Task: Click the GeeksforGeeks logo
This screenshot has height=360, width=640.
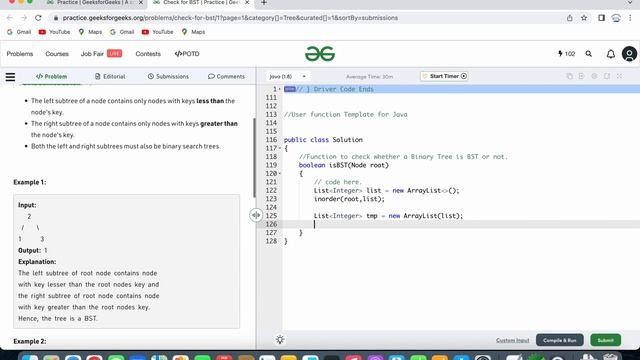Action: [x=320, y=54]
